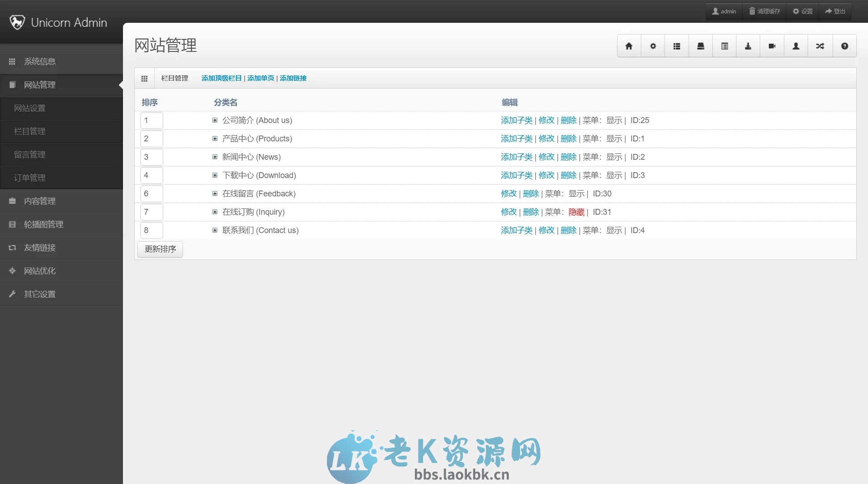Click the home icon in the quick toolbar

tap(629, 46)
